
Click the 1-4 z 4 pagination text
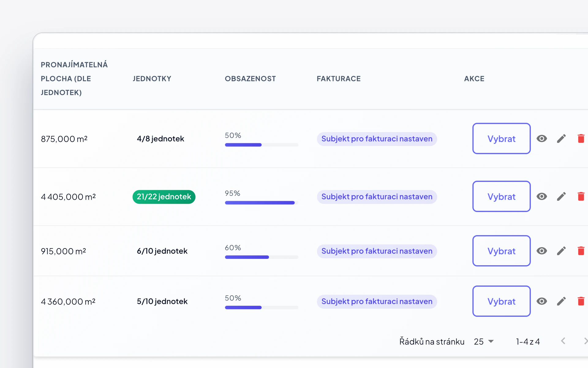[x=528, y=341]
